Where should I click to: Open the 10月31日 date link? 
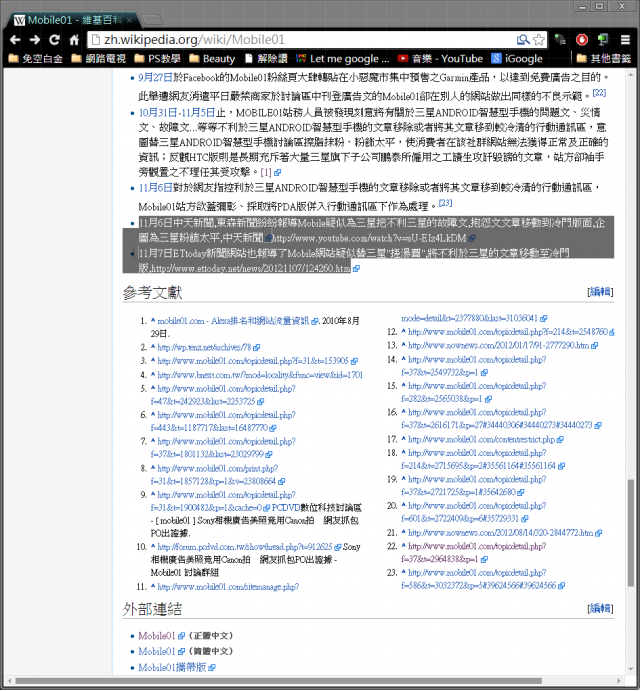158,113
